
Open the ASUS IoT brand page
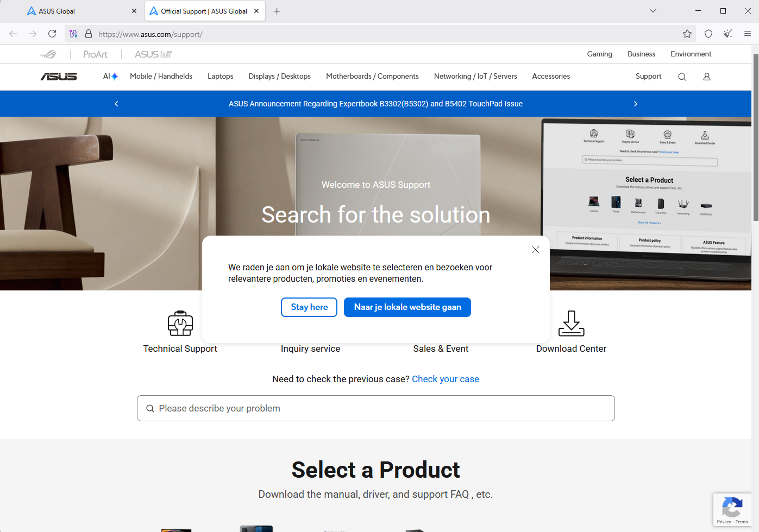[153, 54]
